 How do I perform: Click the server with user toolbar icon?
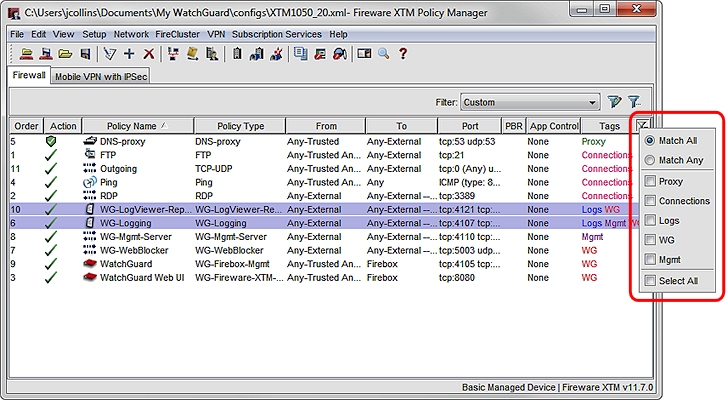pyautogui.click(x=212, y=54)
